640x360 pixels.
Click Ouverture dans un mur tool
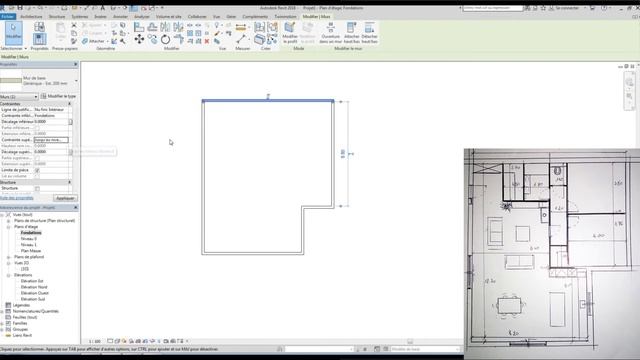pyautogui.click(x=330, y=33)
